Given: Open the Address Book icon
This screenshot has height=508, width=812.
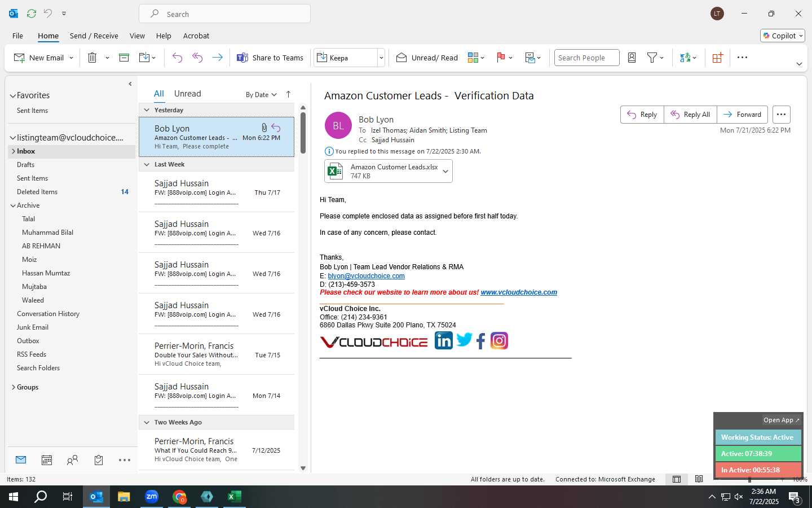Looking at the screenshot, I should (632, 58).
